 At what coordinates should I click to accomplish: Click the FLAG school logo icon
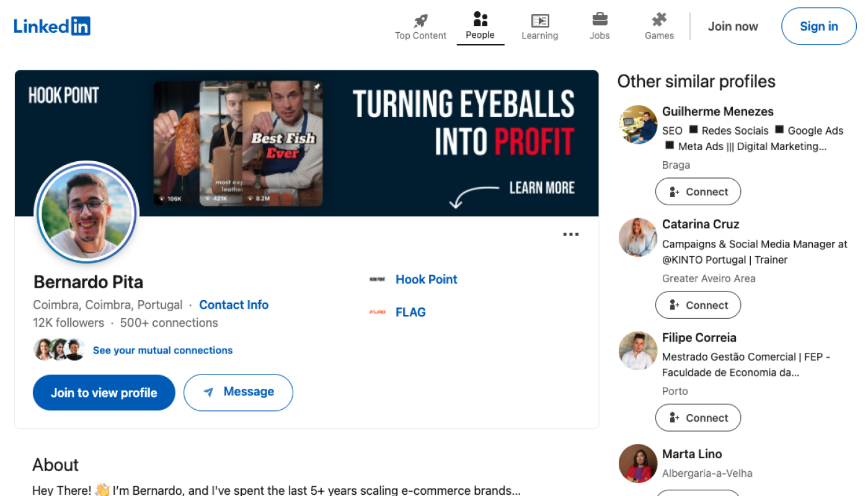377,312
